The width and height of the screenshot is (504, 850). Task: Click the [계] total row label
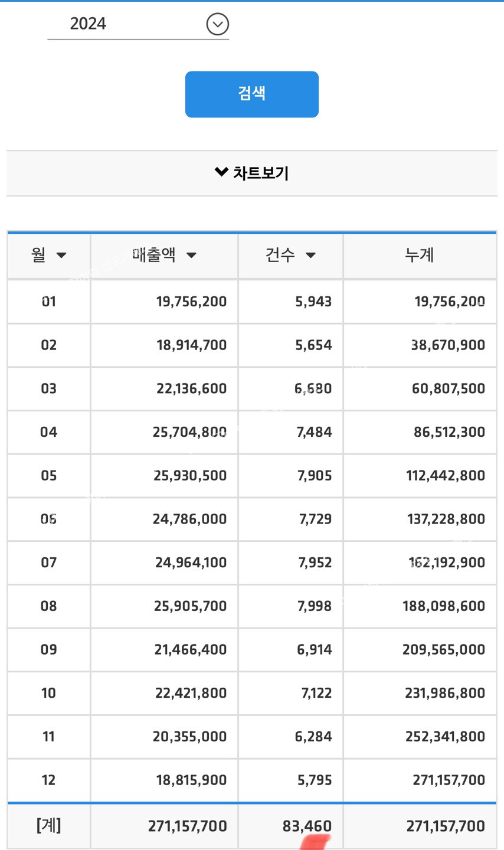tap(48, 825)
